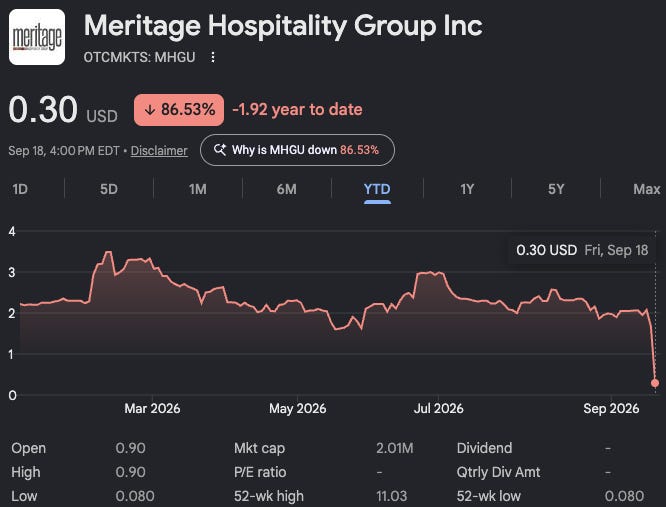
Task: Open the three-dot more options menu
Action: (213, 57)
